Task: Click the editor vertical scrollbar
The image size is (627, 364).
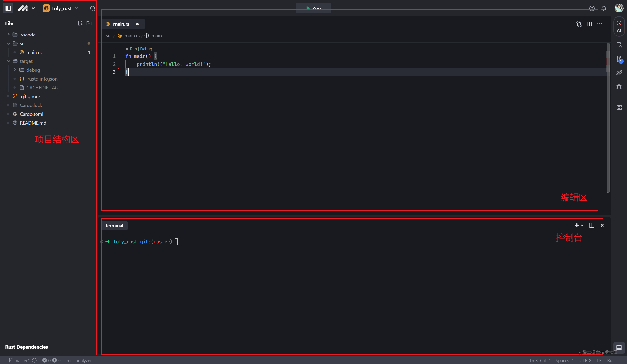Action: (608, 118)
